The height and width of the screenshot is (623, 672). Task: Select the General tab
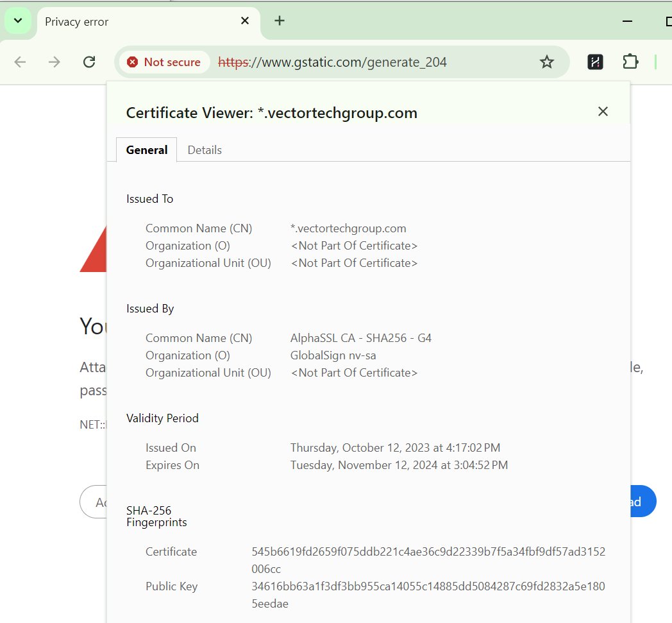(x=147, y=150)
